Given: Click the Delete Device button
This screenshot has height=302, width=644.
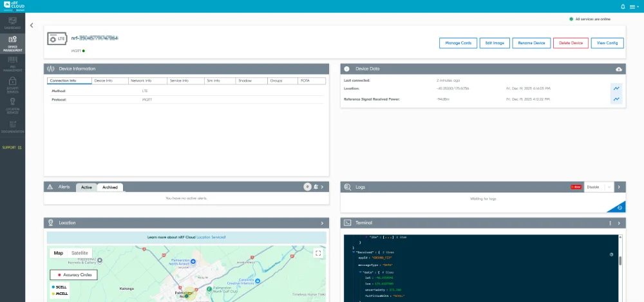Looking at the screenshot, I should (570, 43).
